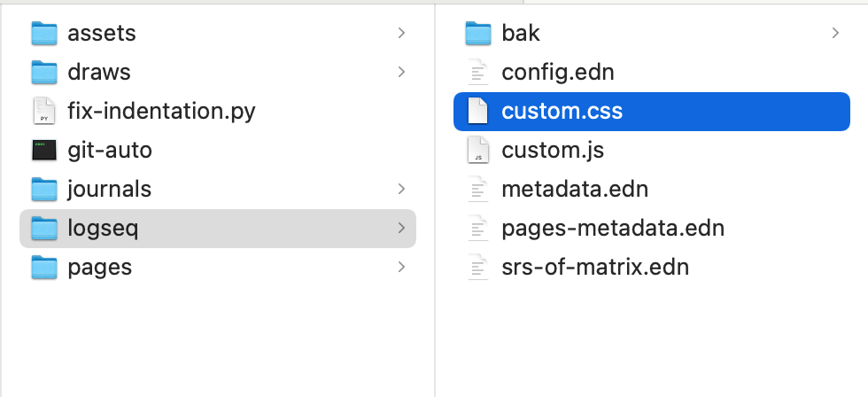Expand the bak folder chevron

click(x=835, y=34)
